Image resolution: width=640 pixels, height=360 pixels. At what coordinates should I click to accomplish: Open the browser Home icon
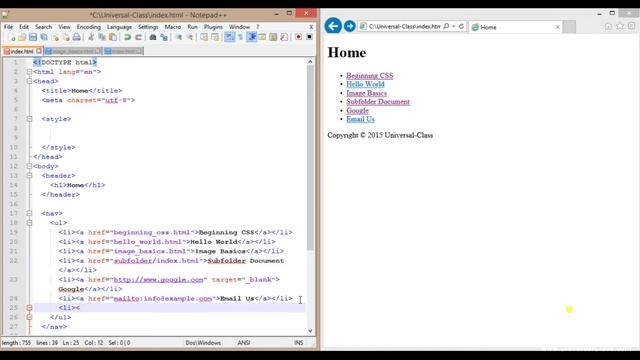pyautogui.click(x=608, y=26)
